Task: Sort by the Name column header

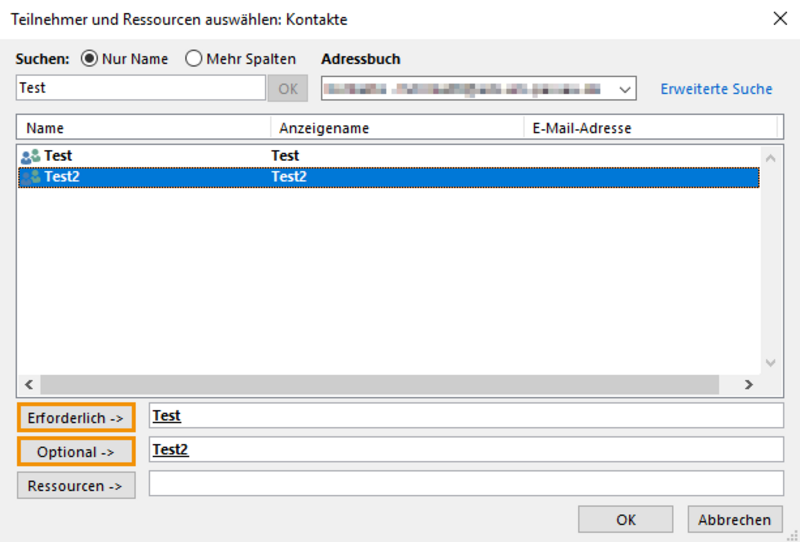Action: (x=143, y=128)
